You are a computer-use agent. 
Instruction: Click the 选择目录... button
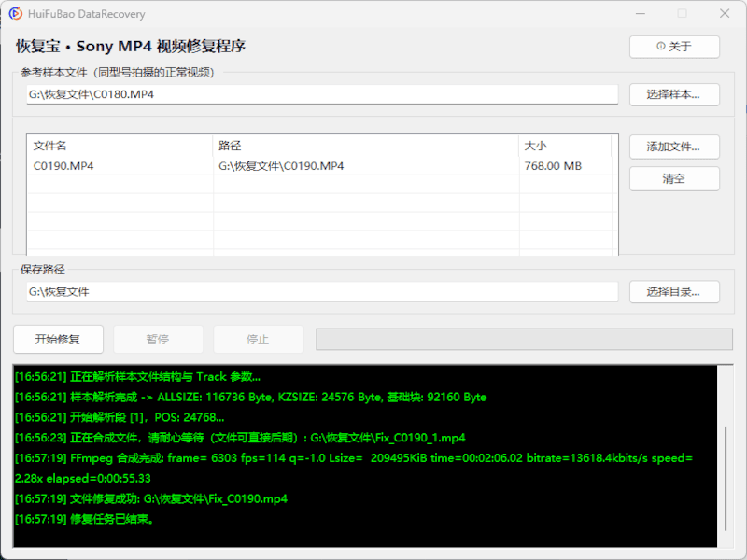tap(674, 292)
